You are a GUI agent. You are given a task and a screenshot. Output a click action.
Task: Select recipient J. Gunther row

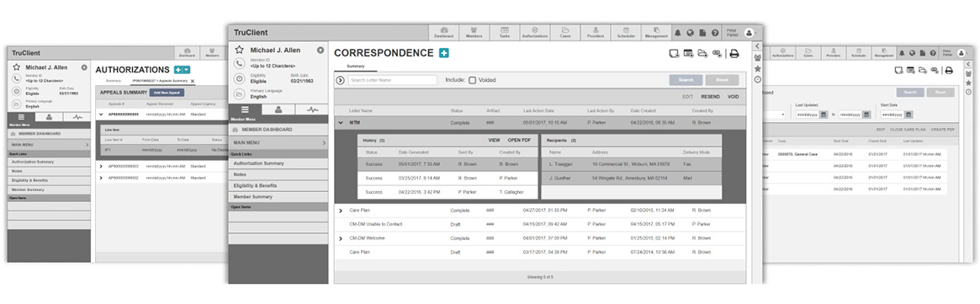tap(631, 178)
